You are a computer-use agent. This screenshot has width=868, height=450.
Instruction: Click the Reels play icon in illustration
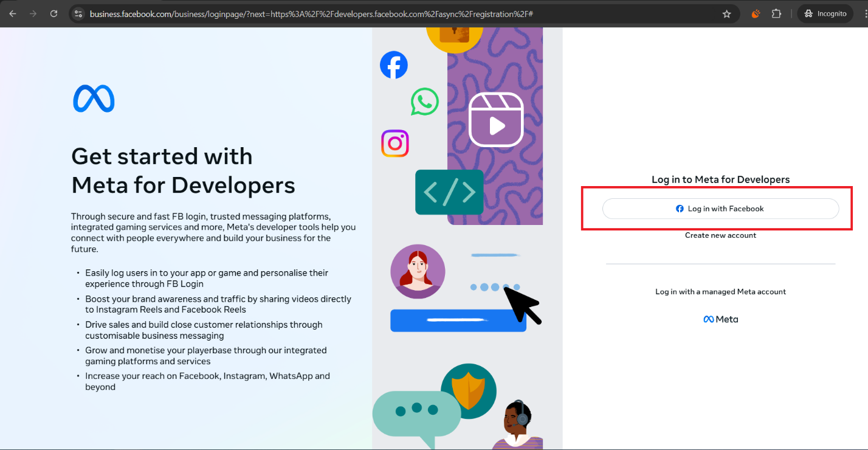point(496,119)
